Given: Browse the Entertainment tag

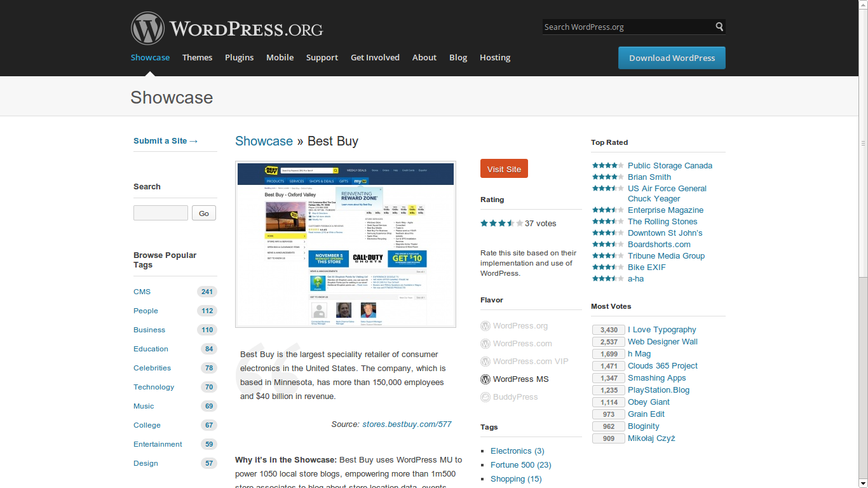Looking at the screenshot, I should click(x=158, y=444).
